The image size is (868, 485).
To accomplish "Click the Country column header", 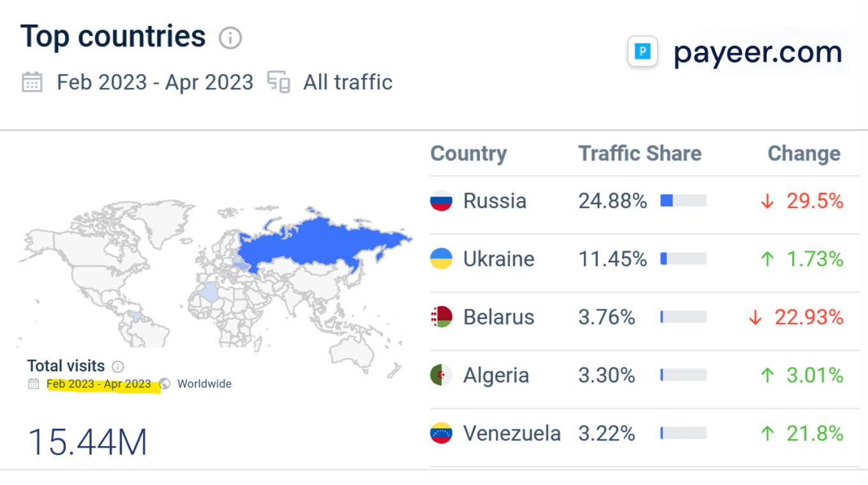I will pos(468,153).
